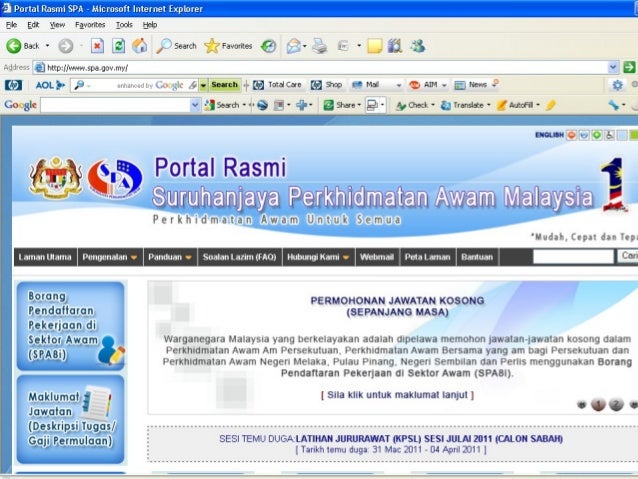
Task: Switch the portal to ENGLISH
Action: (549, 135)
